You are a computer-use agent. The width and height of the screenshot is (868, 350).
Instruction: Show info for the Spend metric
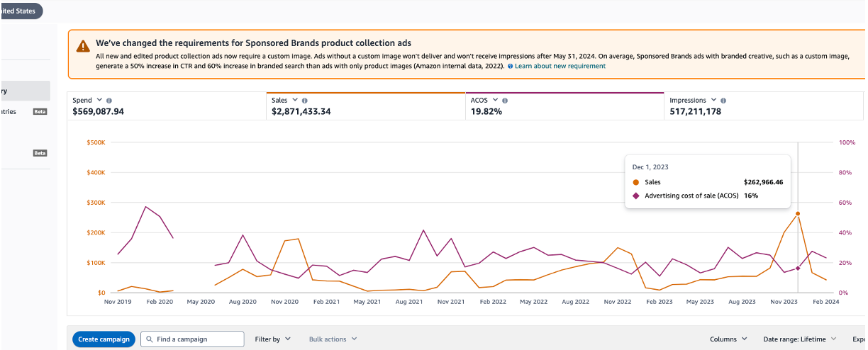[109, 101]
